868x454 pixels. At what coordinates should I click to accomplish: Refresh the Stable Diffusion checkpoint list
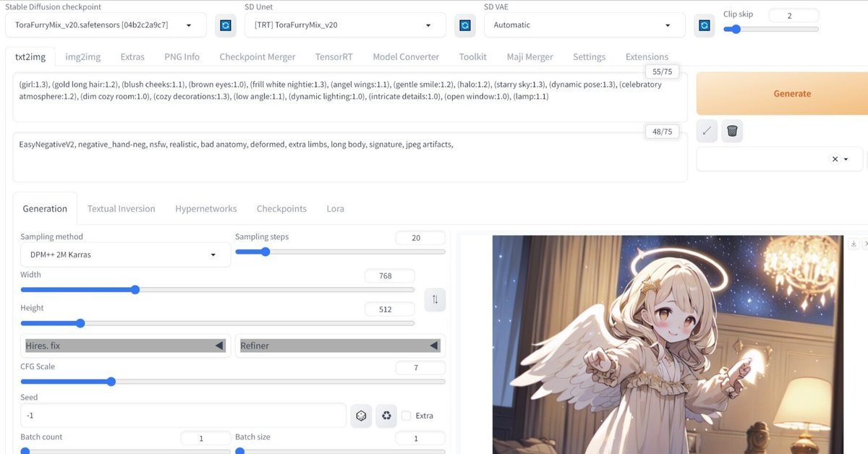click(x=225, y=25)
